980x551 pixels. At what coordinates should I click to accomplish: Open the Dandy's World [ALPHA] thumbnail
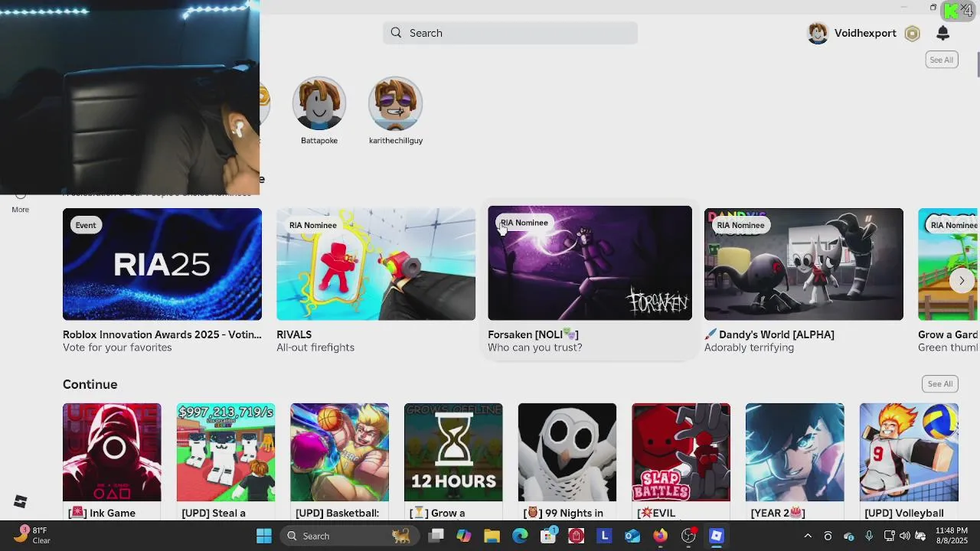[803, 264]
